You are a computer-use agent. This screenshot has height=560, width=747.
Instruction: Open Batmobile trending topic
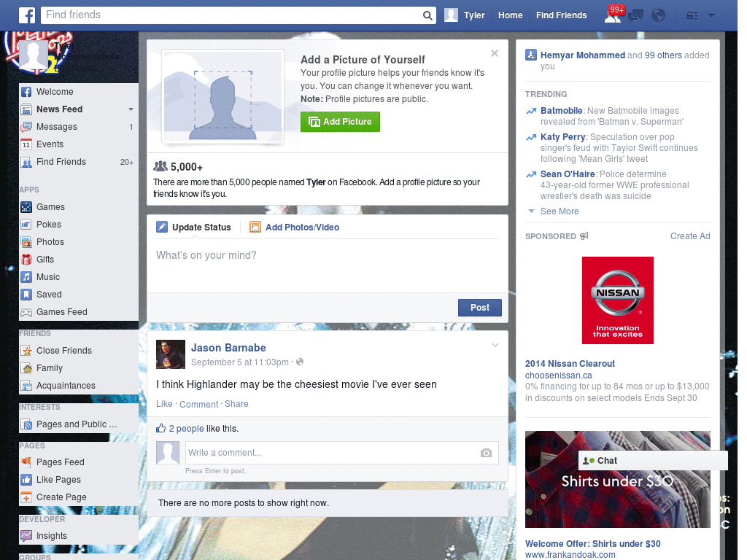pyautogui.click(x=561, y=111)
